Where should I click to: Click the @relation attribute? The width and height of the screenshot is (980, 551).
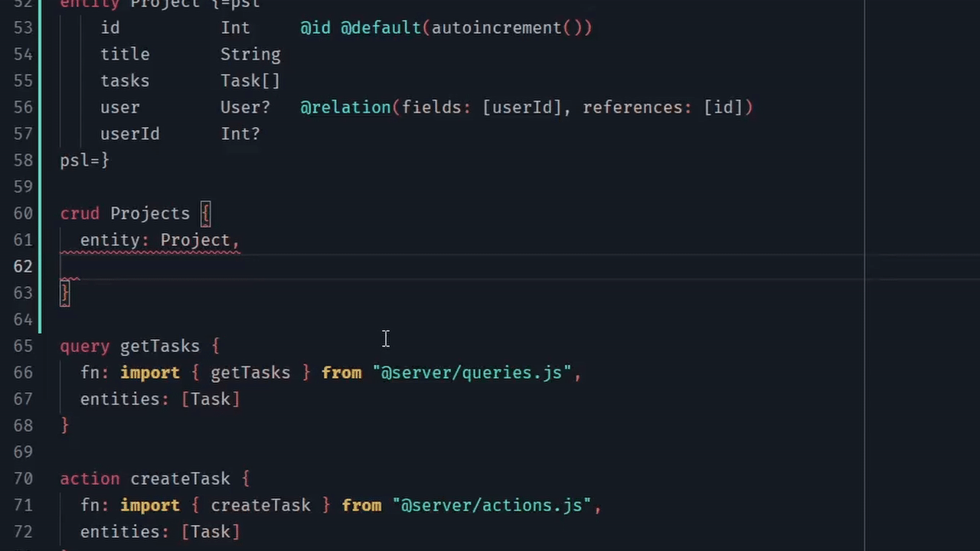345,107
